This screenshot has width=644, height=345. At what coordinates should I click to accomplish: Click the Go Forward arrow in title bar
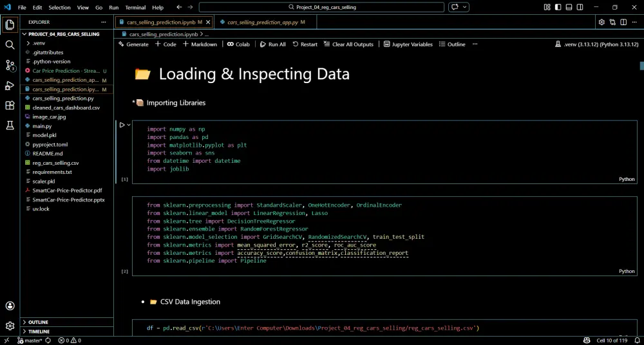click(x=190, y=7)
